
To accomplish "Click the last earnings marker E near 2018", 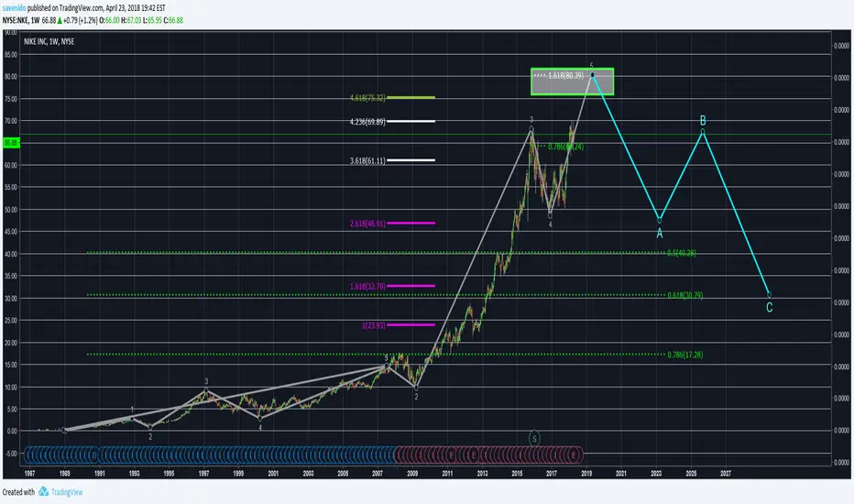I will (x=573, y=455).
